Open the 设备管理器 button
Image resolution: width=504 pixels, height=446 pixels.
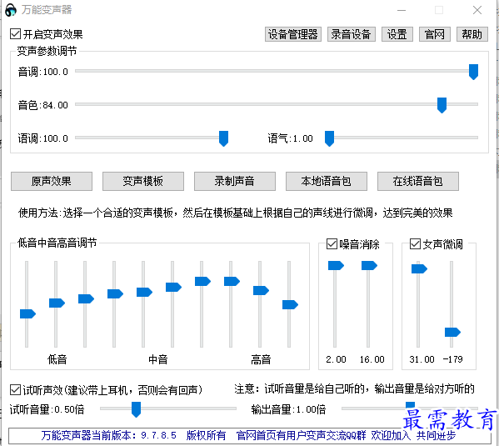293,34
